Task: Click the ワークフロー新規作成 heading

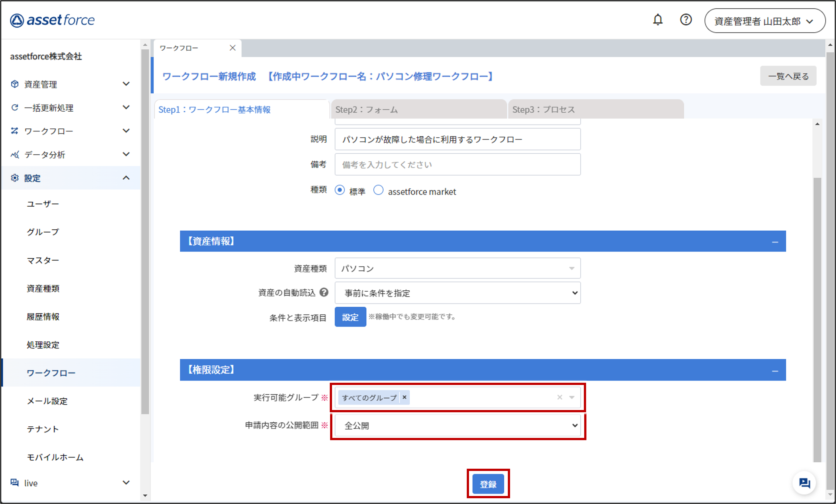Action: pyautogui.click(x=209, y=76)
